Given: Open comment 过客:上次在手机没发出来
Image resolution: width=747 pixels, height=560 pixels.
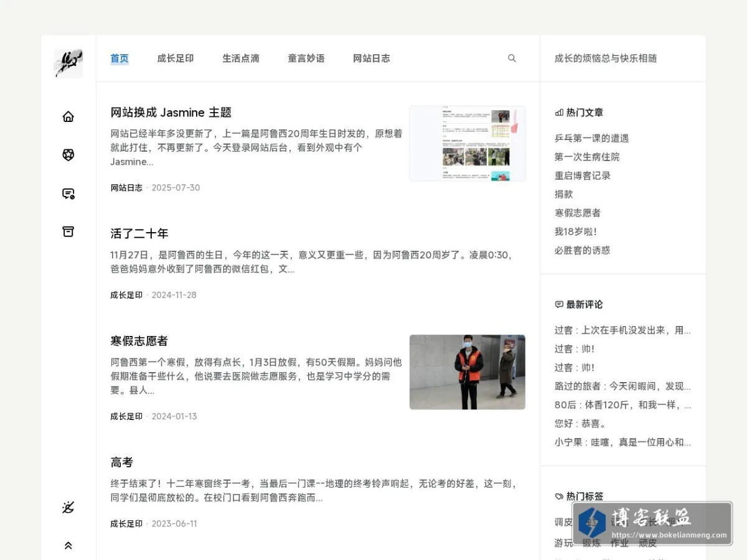Looking at the screenshot, I should point(622,330).
